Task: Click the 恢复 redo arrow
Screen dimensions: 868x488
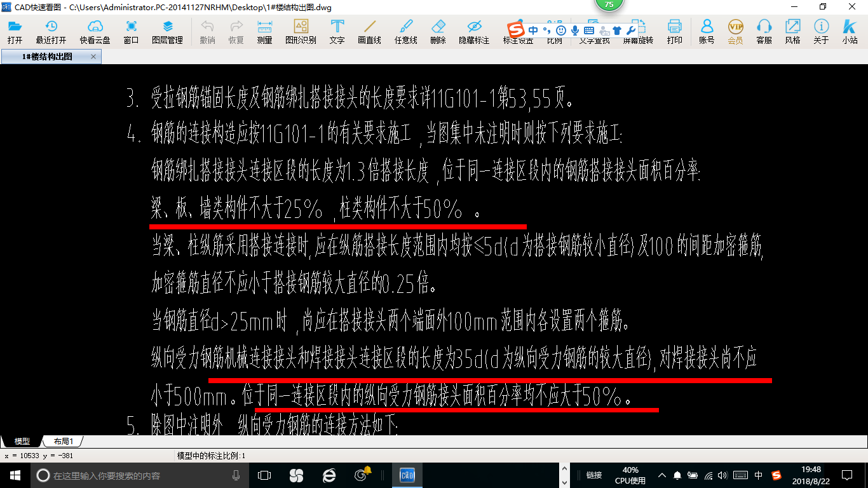Action: [236, 32]
